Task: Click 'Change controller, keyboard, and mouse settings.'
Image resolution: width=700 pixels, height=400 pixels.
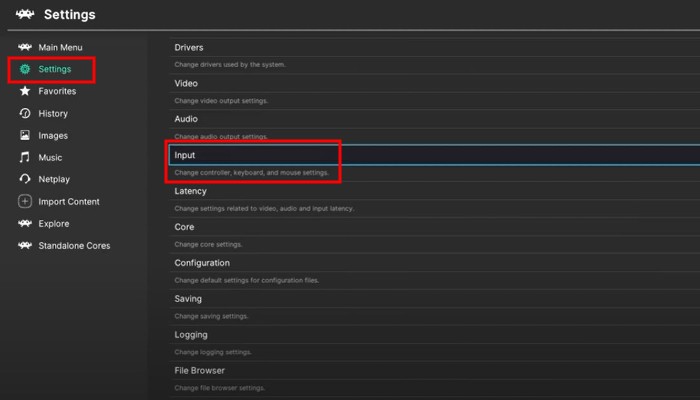Action: (251, 173)
